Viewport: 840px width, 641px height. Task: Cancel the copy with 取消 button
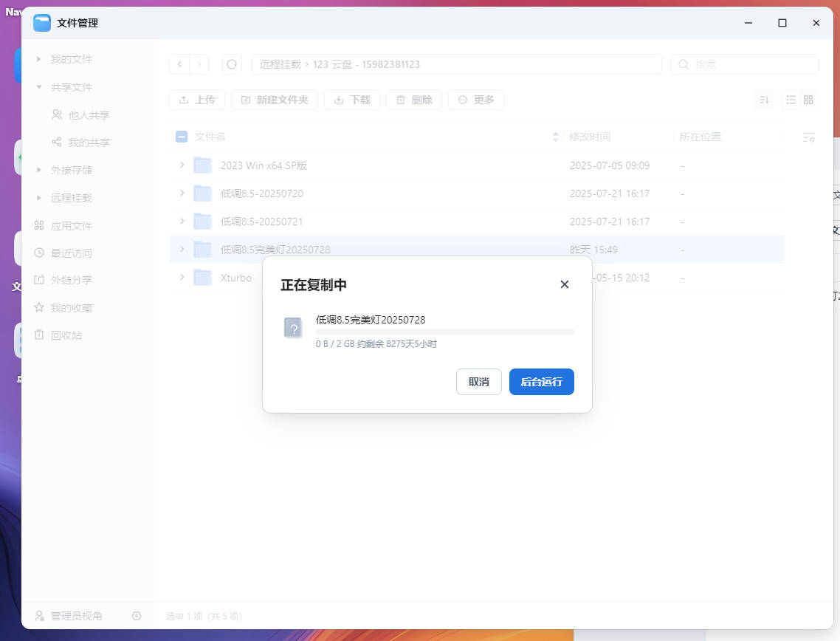pyautogui.click(x=478, y=382)
